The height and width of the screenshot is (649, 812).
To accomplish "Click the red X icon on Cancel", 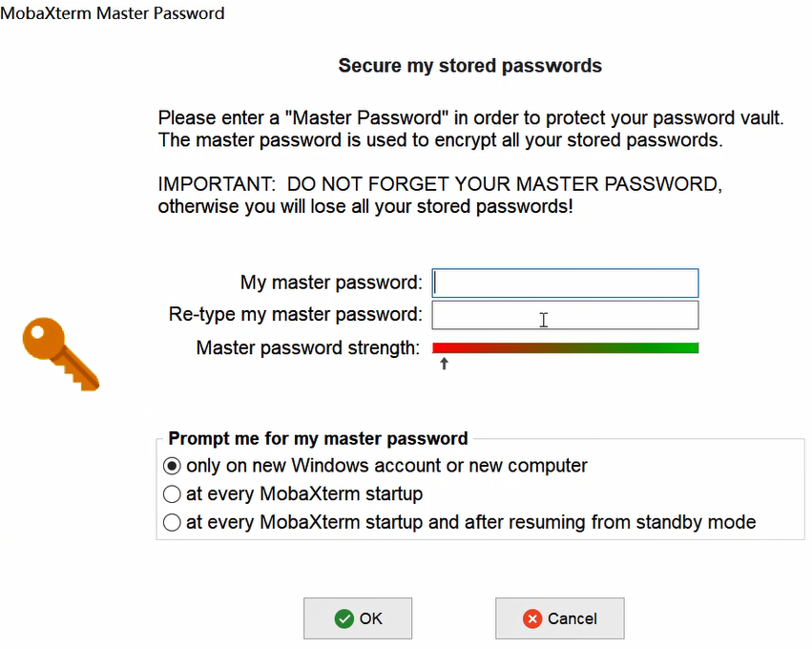I will pyautogui.click(x=532, y=618).
